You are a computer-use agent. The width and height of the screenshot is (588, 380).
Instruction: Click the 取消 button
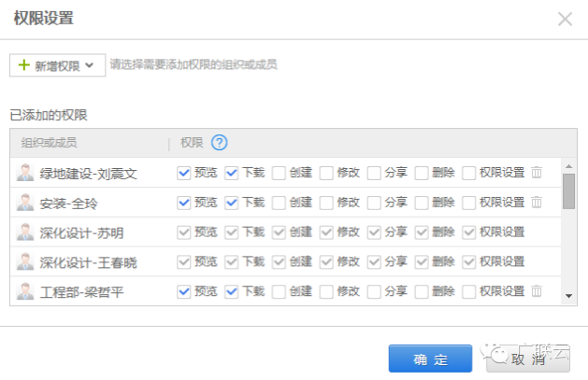click(x=527, y=359)
